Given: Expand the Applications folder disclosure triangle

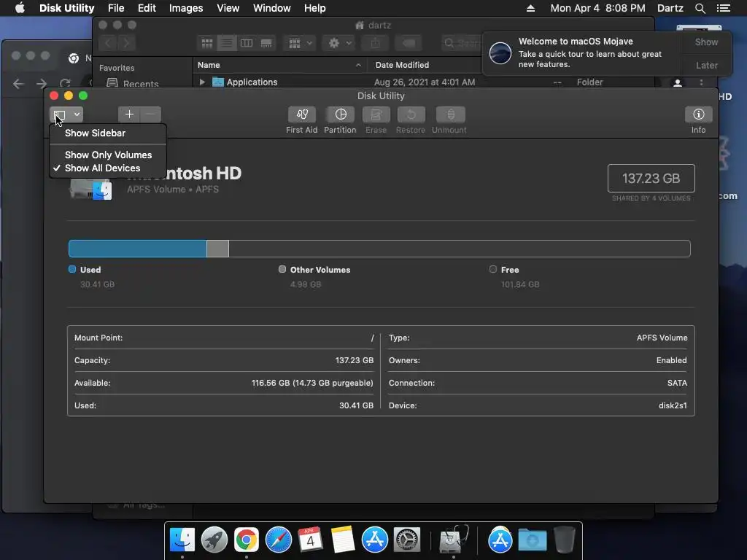Looking at the screenshot, I should [202, 82].
